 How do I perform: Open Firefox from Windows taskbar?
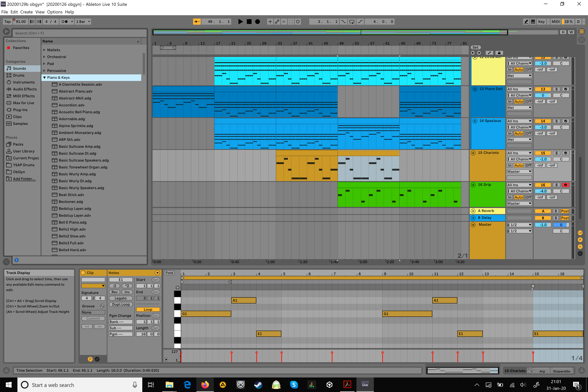205,385
